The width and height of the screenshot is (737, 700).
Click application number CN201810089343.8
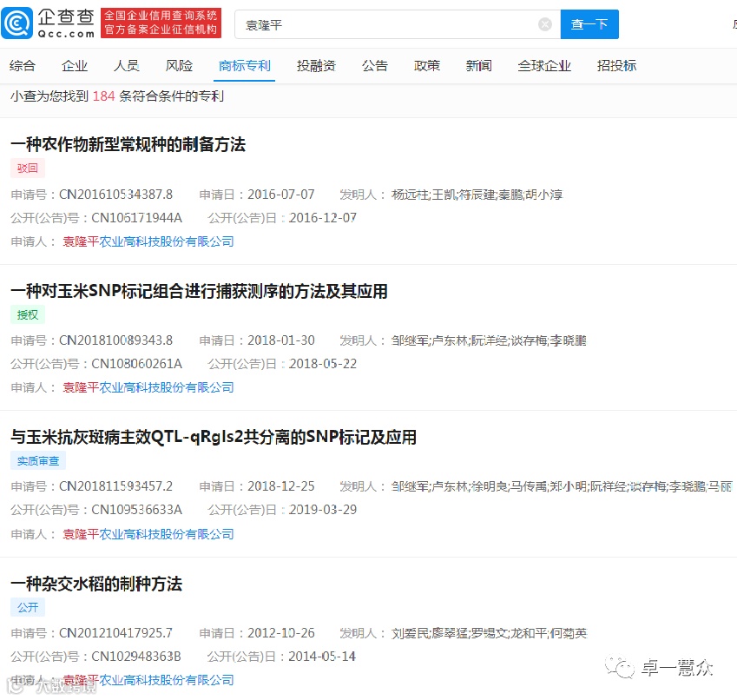(115, 340)
